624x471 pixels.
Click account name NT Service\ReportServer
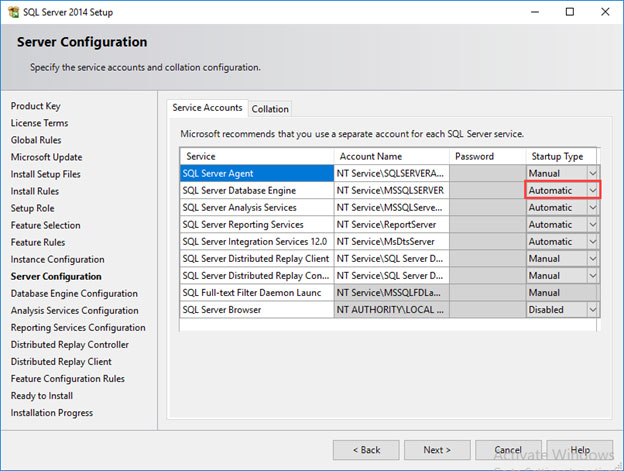392,225
